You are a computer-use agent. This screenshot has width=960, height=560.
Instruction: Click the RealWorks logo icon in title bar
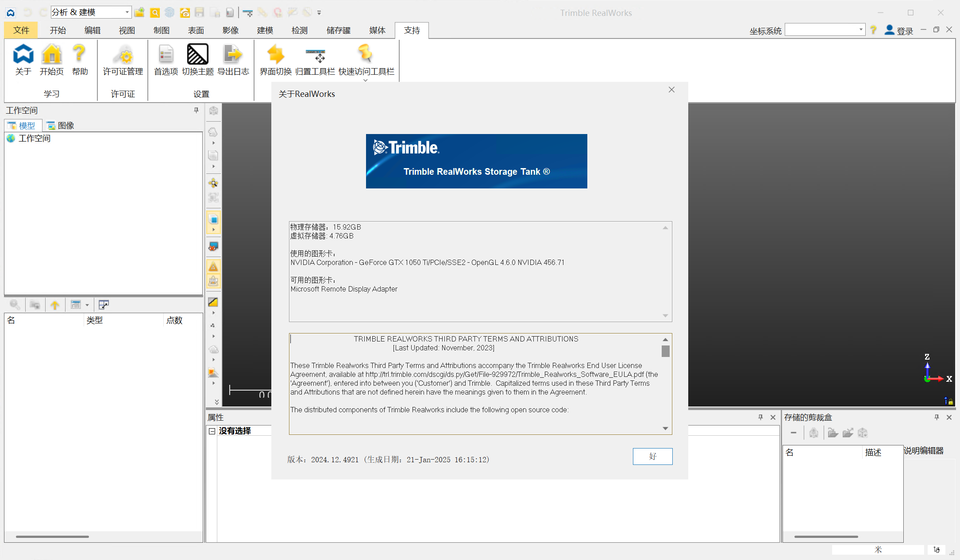tap(11, 12)
